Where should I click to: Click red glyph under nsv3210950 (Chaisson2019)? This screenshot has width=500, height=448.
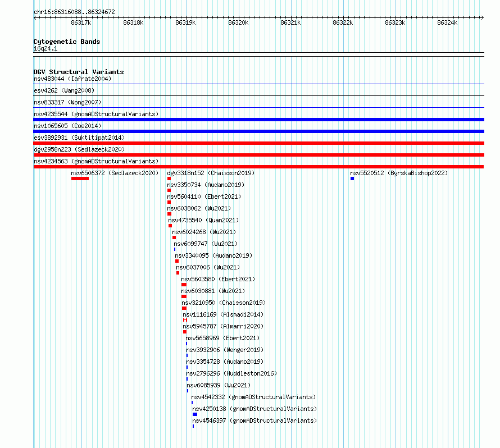184,308
